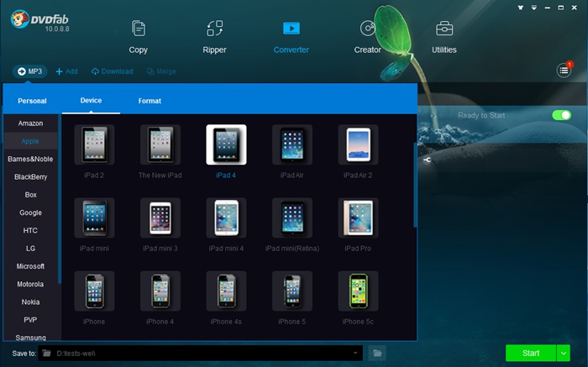Choose the iPhone 5c device profile
Viewport: 588px width, 367px height.
coord(358,291)
